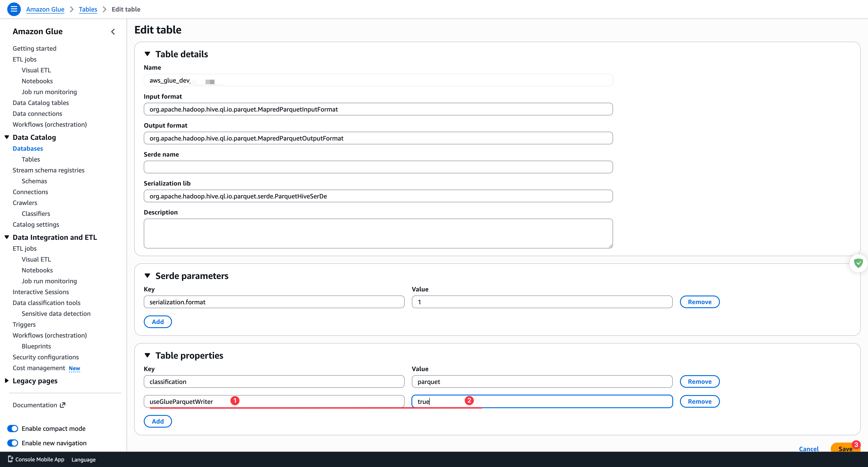Expand the Legacy pages group
Screen dimensions: 868x467
[7, 381]
